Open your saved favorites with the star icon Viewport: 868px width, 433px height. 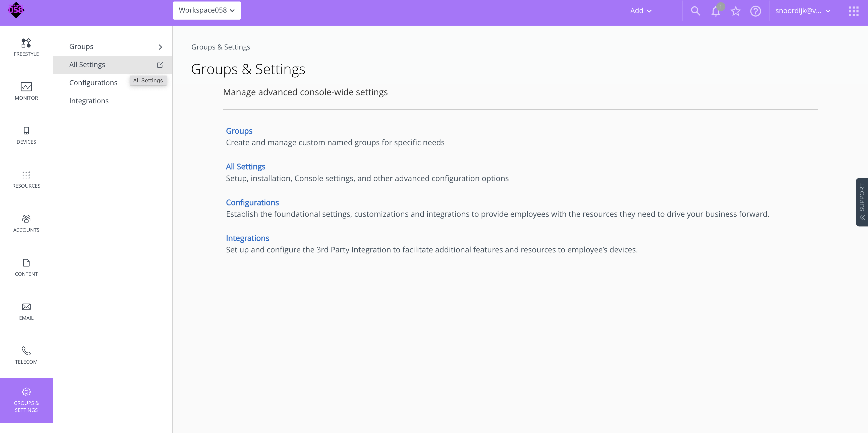[736, 11]
